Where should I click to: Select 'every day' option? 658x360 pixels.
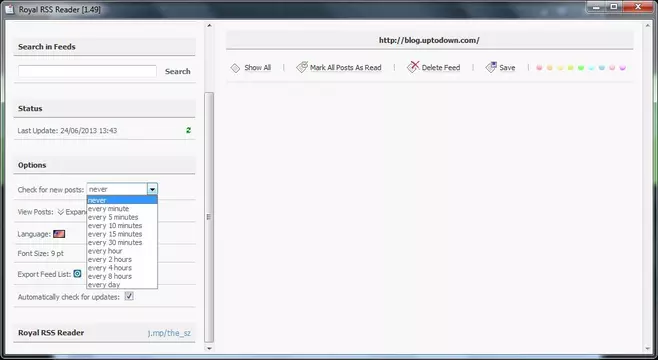[122, 284]
